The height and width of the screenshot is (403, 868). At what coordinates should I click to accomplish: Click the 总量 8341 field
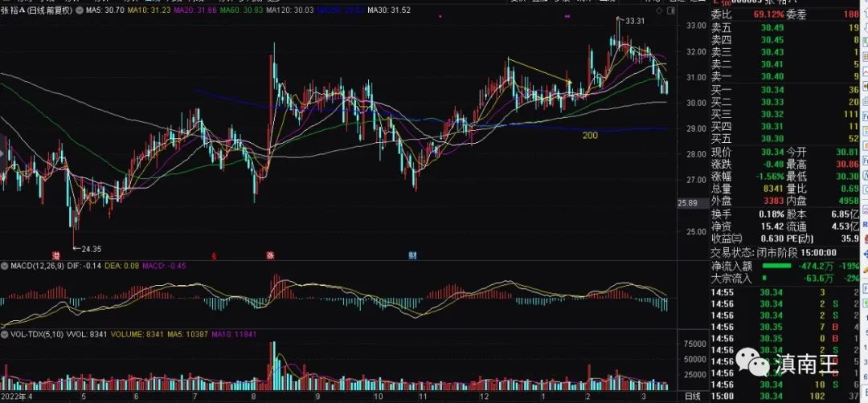(747, 189)
